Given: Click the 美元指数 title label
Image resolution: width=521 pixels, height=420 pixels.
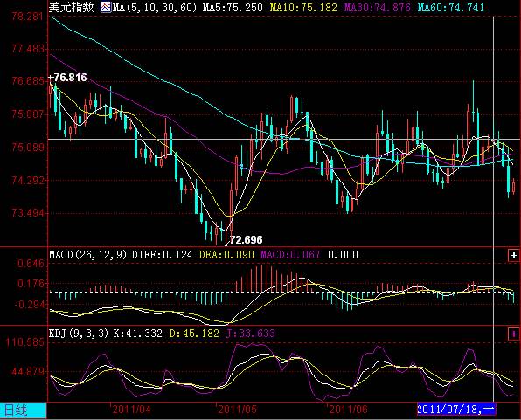Looking at the screenshot, I should tap(72, 7).
